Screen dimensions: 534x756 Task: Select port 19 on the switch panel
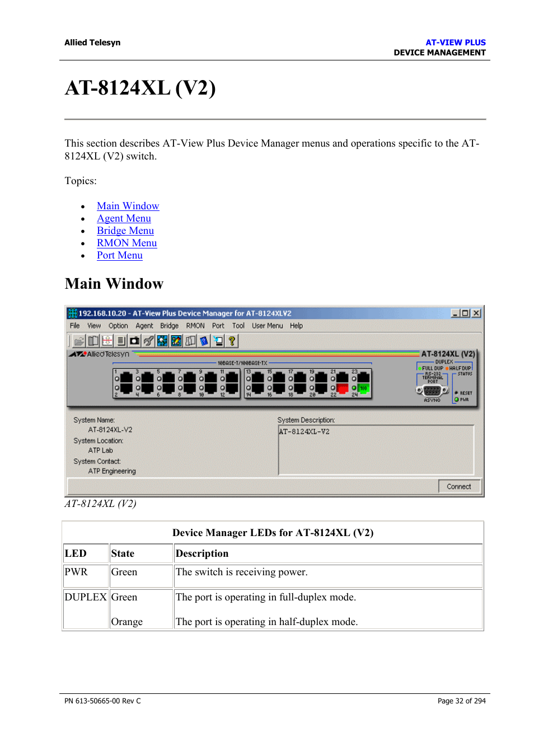(x=321, y=378)
